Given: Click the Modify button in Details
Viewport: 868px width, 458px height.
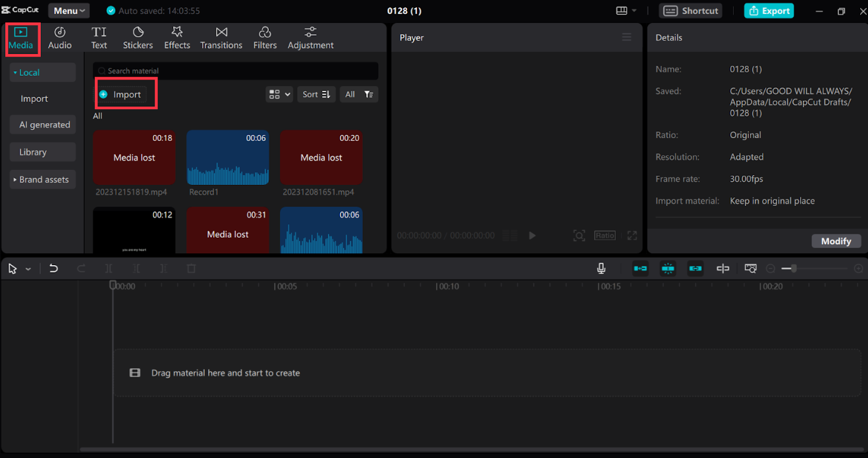Looking at the screenshot, I should [x=836, y=242].
